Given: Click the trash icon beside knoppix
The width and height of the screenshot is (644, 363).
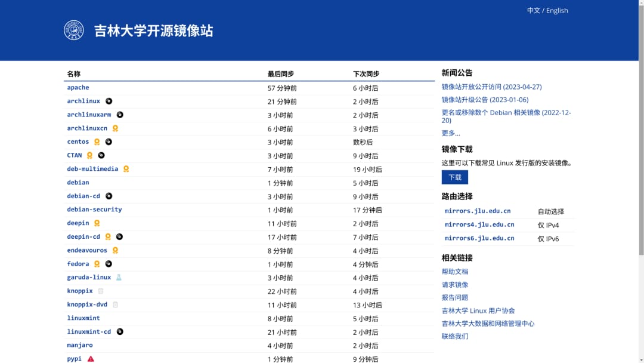Looking at the screenshot, I should pos(101,291).
